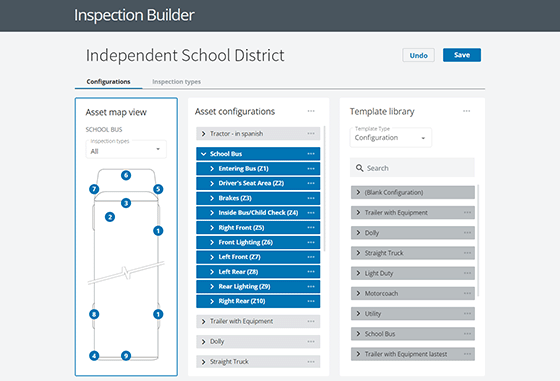Image resolution: width=560 pixels, height=381 pixels.
Task: Open the Template Type Configuration dropdown
Action: 391,137
